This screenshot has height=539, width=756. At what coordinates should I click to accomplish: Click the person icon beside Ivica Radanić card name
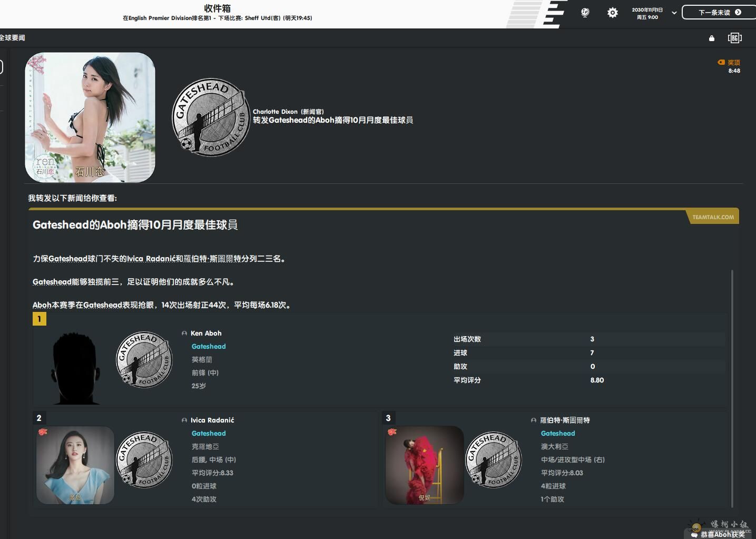184,420
